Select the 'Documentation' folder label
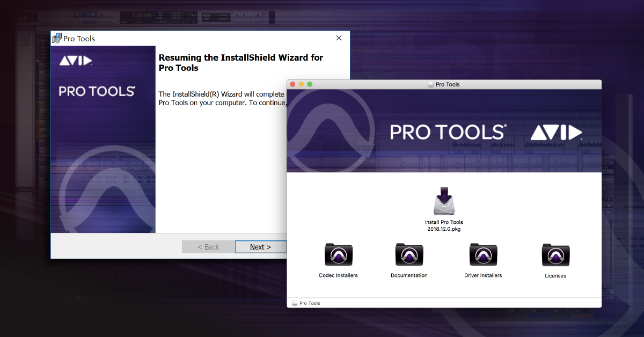This screenshot has width=644, height=337. click(409, 275)
